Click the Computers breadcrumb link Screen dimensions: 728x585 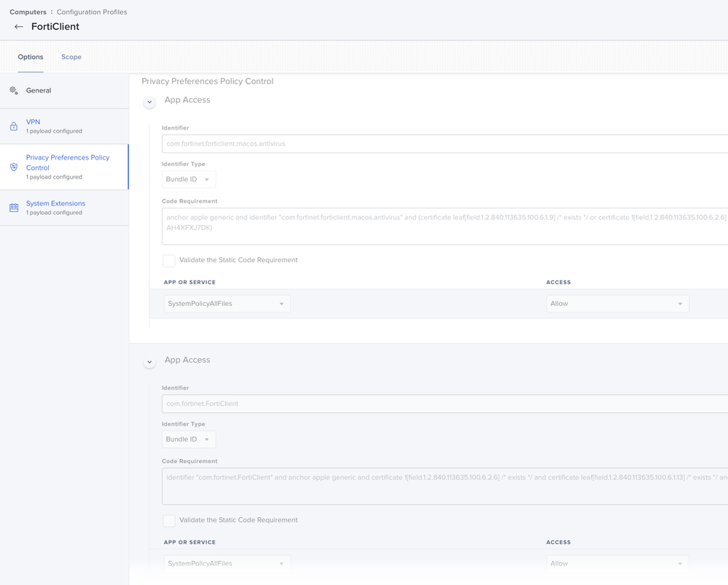pyautogui.click(x=28, y=12)
